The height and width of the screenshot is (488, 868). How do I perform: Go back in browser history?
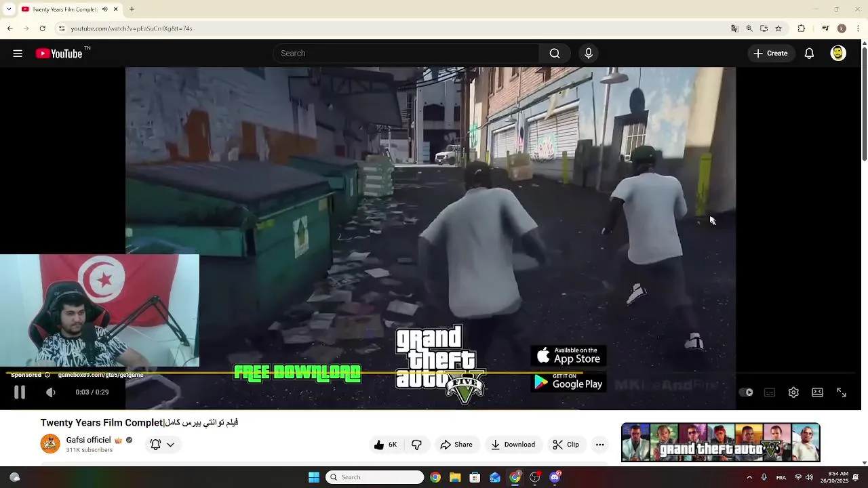(9, 28)
